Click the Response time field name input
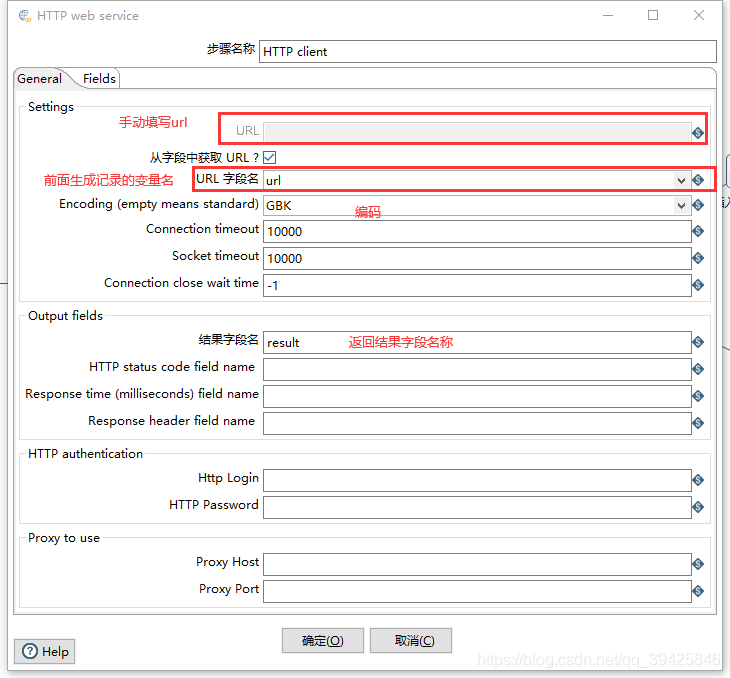 (x=477, y=397)
